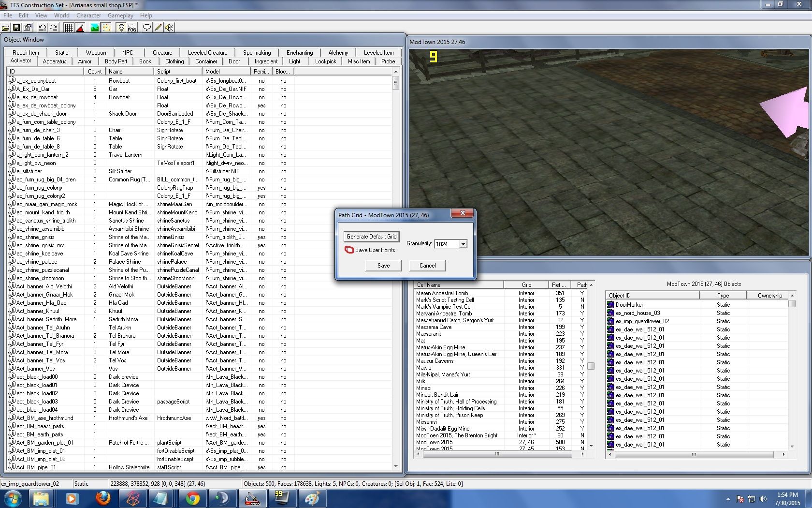Click the DoorMarker object icon in list
This screenshot has height=508, width=812.
[x=610, y=305]
